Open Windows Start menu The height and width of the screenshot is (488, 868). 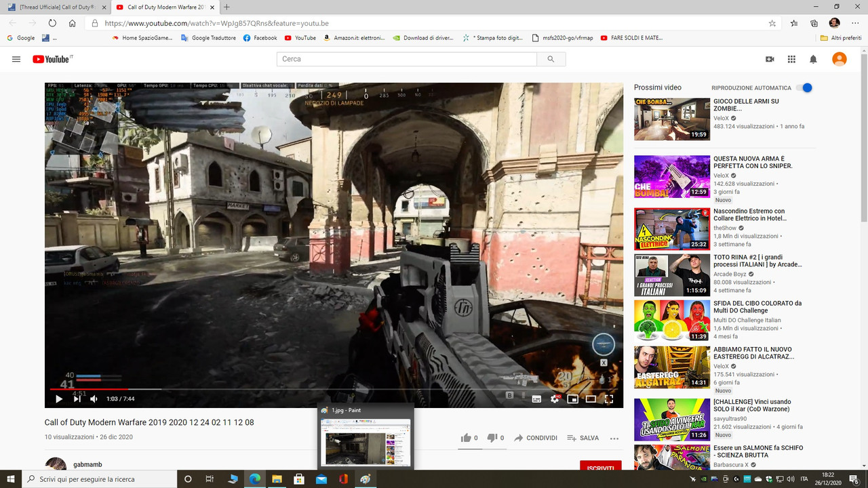pos(10,479)
